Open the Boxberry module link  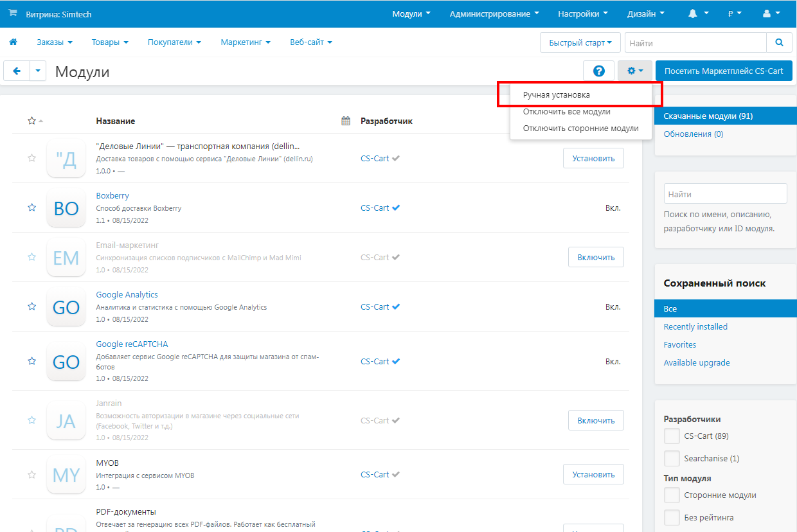pos(112,196)
